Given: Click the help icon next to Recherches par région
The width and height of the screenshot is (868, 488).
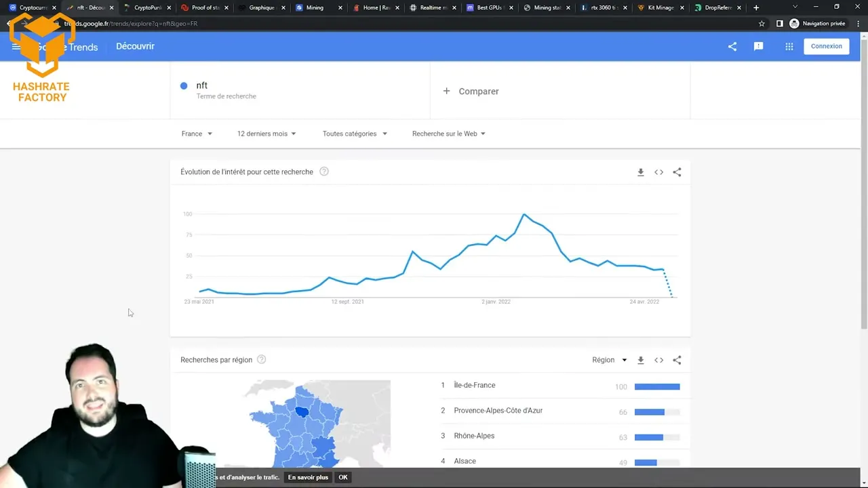Looking at the screenshot, I should point(261,360).
